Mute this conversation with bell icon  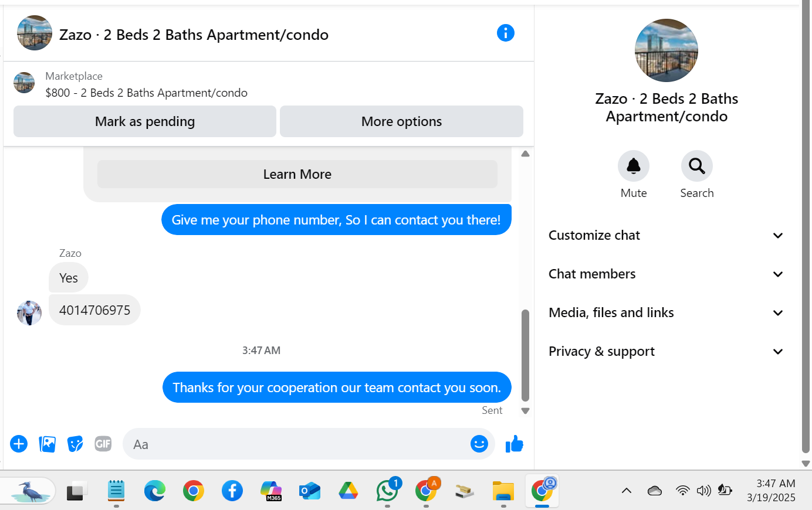point(634,166)
